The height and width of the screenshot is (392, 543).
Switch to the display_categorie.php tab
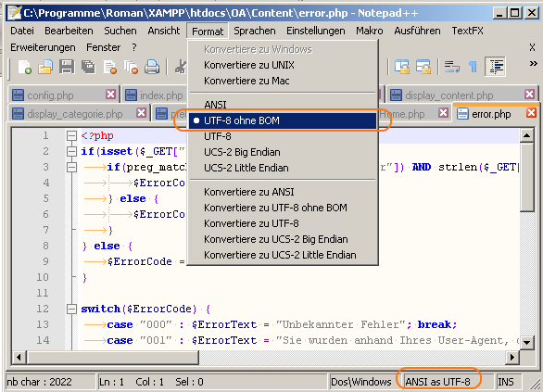point(79,113)
